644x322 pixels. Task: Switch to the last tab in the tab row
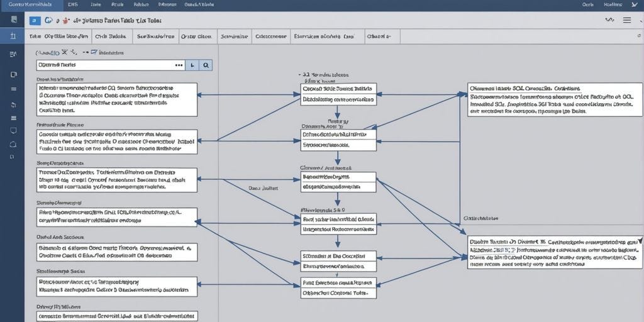(x=382, y=36)
